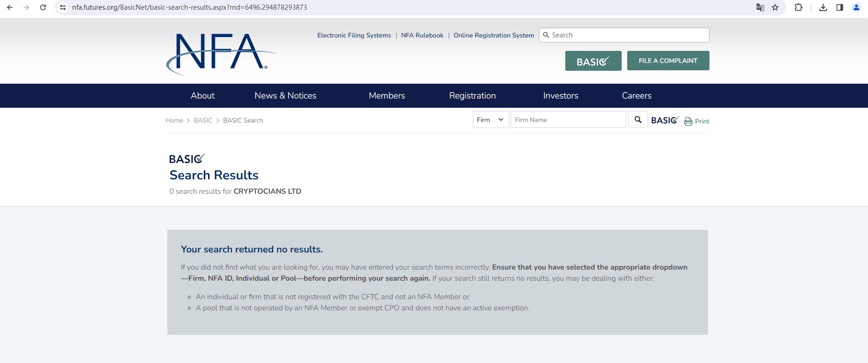Click the browser forward arrow

click(26, 7)
